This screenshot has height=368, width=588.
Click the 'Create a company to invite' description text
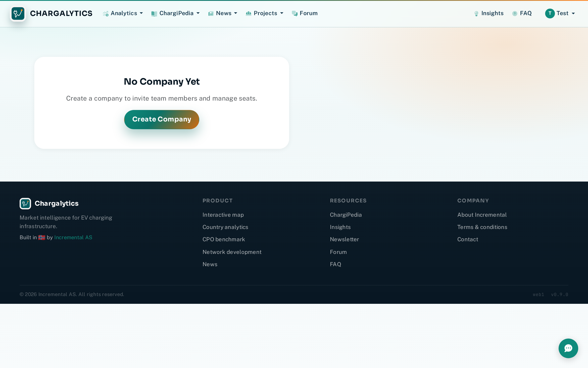point(161,98)
